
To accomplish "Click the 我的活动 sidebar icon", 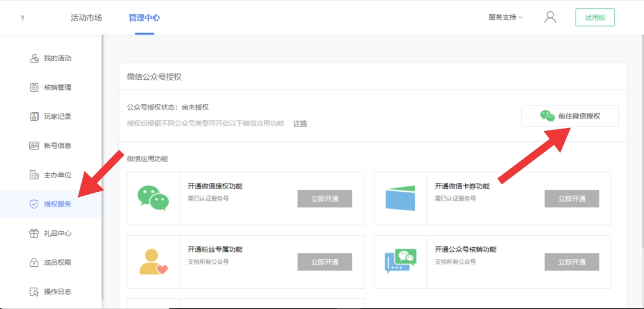I will click(34, 58).
